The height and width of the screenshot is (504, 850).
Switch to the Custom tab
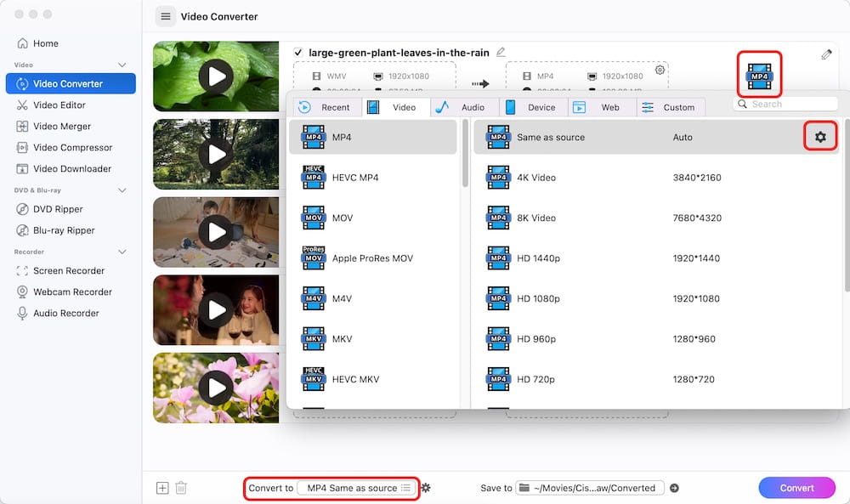[670, 107]
